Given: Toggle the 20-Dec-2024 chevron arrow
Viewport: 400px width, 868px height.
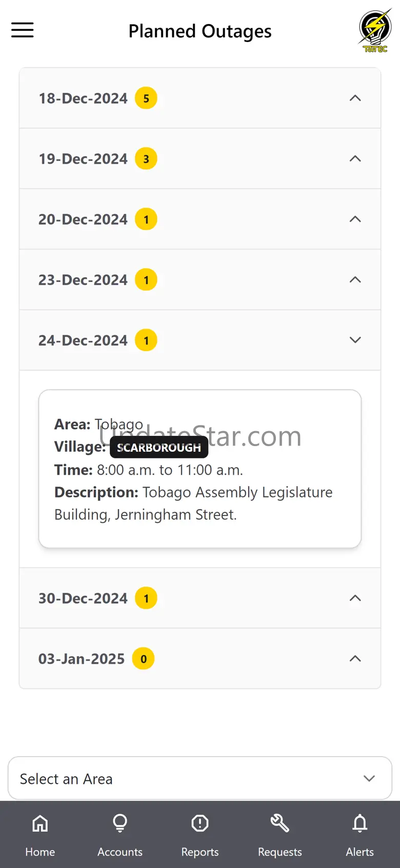Looking at the screenshot, I should [x=355, y=219].
